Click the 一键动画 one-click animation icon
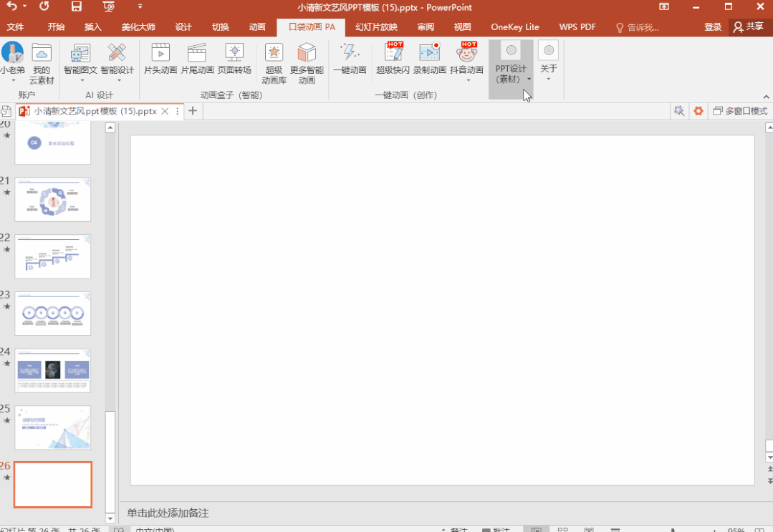 pos(350,53)
